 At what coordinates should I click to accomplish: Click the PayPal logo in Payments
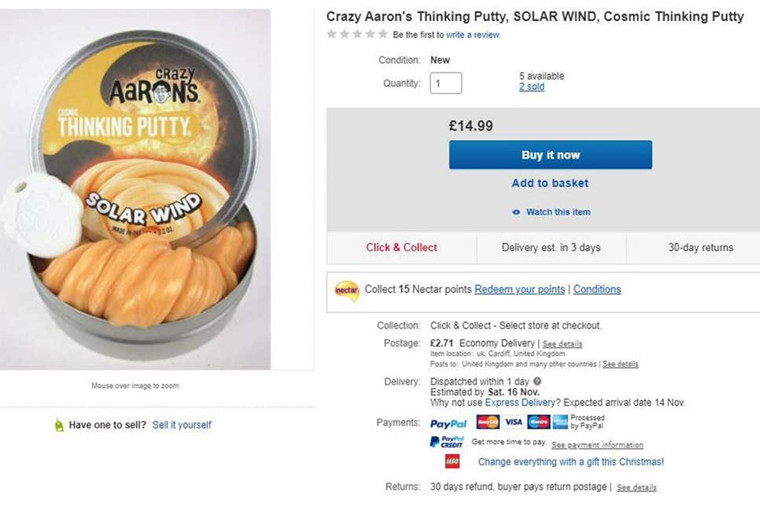tap(449, 423)
